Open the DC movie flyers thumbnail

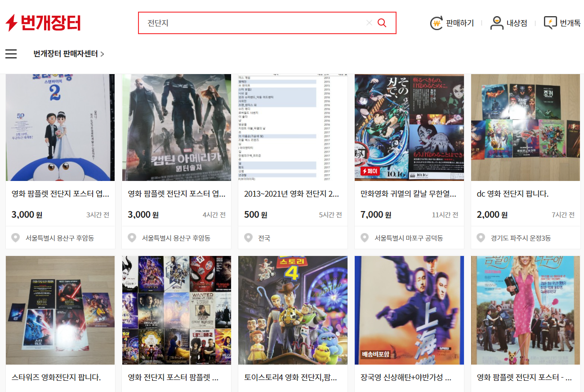click(526, 128)
